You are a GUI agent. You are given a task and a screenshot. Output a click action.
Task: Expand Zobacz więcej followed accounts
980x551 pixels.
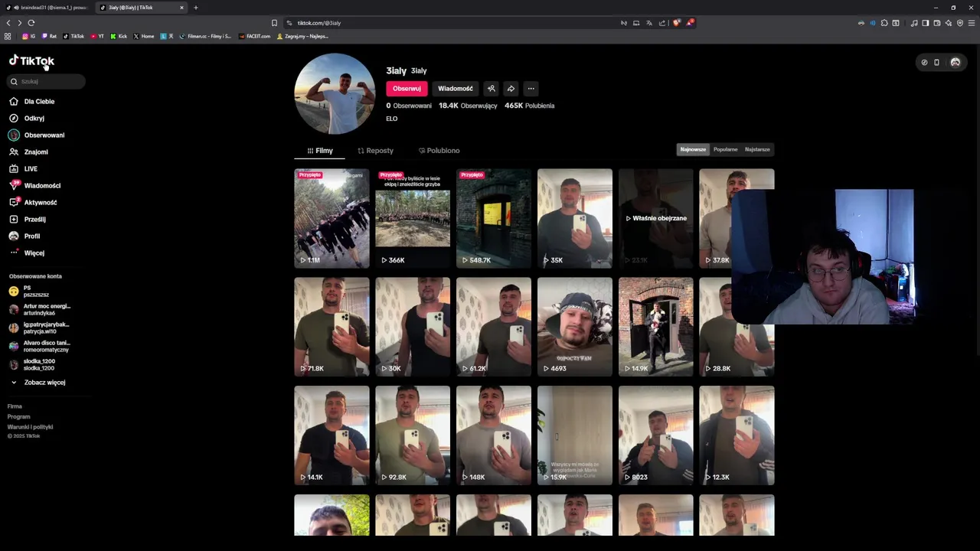(38, 382)
